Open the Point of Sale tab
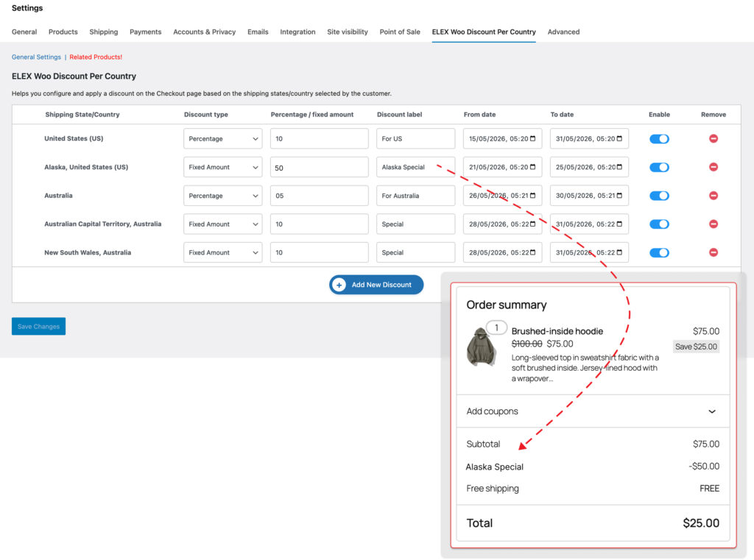Viewport: 754px width, 560px height. tap(400, 32)
